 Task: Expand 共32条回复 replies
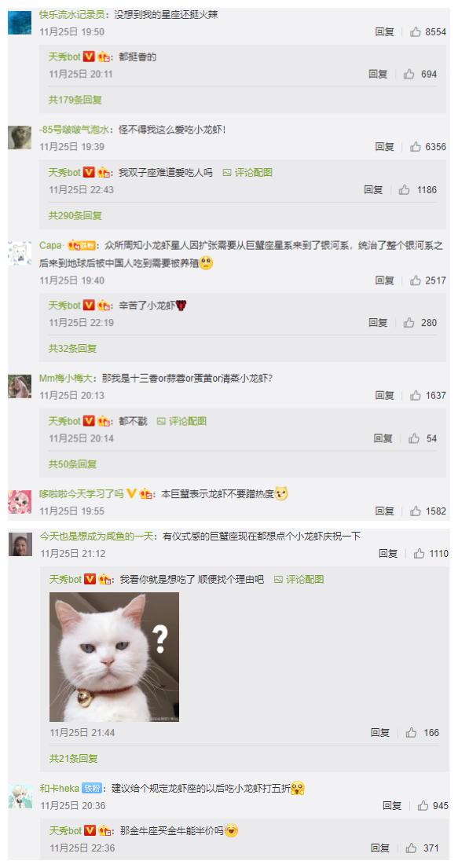[72, 348]
